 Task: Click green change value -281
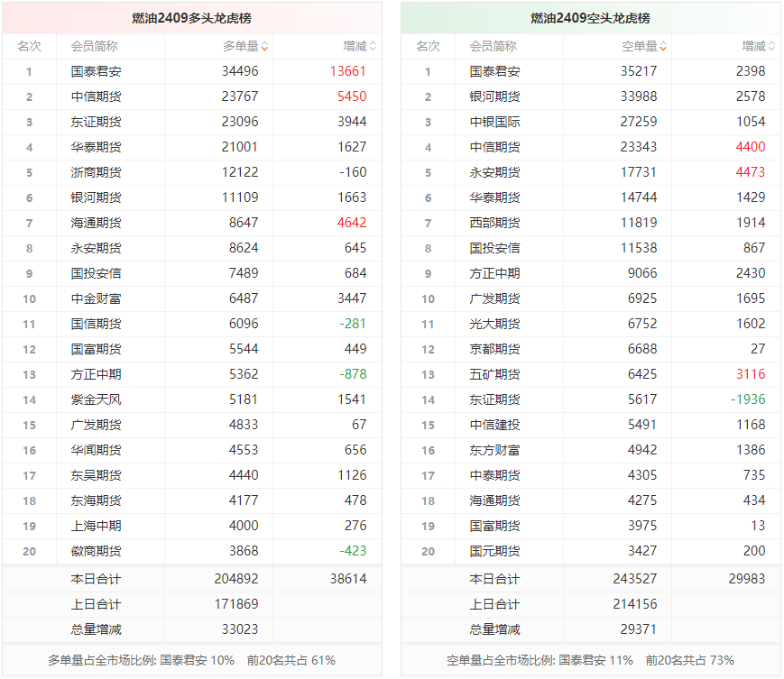point(353,324)
